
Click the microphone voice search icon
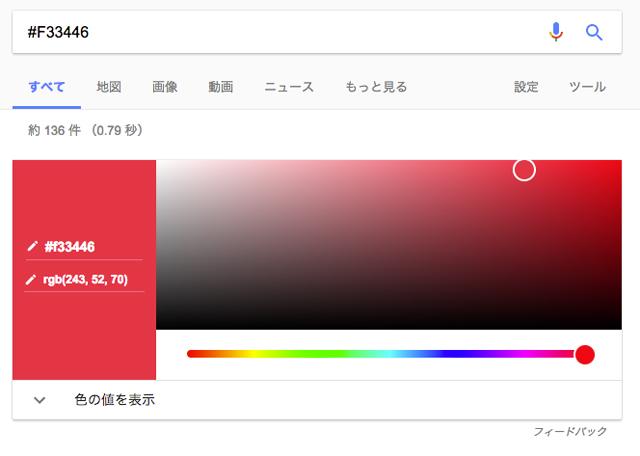[x=556, y=32]
